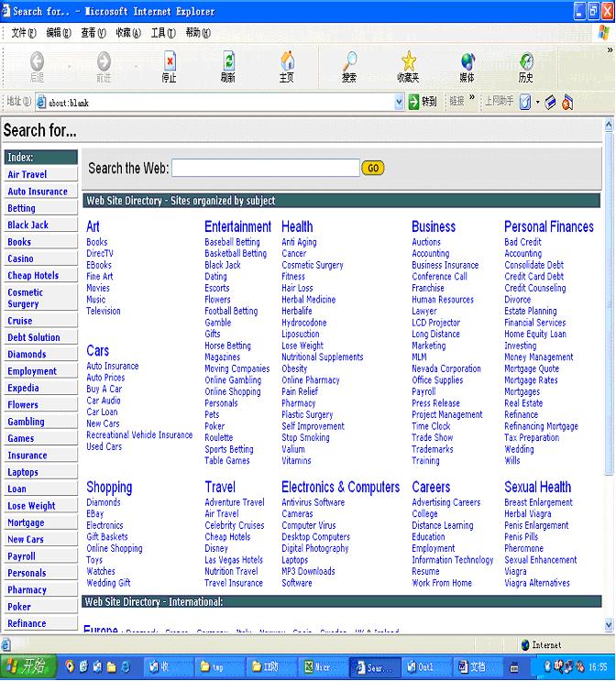Open the Credit Card Debt link

tap(533, 276)
